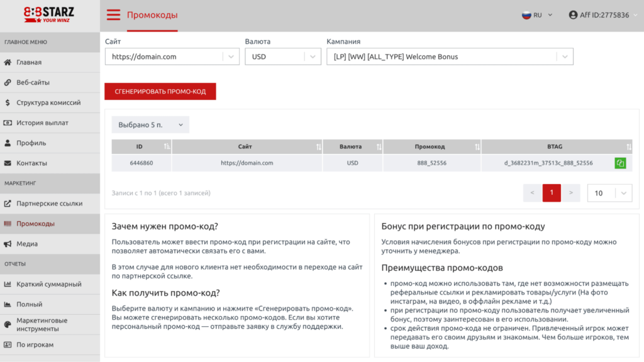Go to Главная in sidebar

[x=50, y=62]
